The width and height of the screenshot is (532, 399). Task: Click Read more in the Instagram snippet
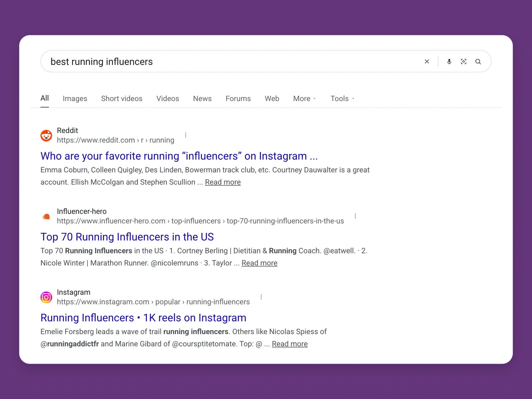tap(290, 344)
